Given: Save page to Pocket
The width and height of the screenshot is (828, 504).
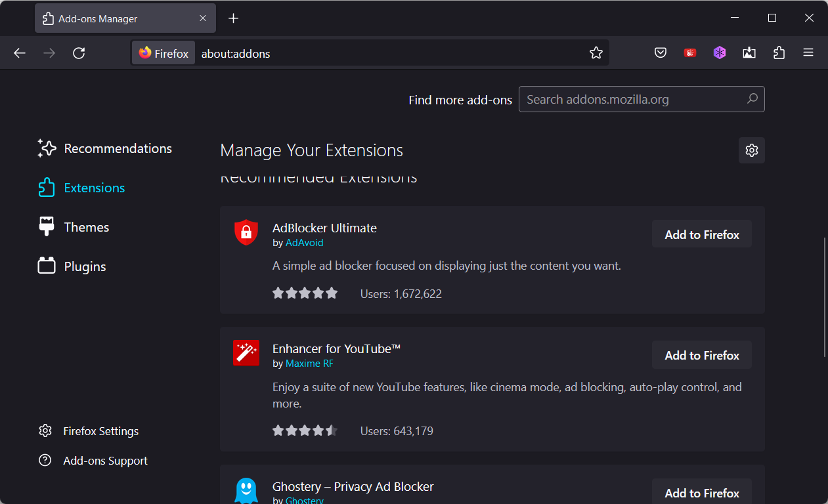Looking at the screenshot, I should 661,53.
